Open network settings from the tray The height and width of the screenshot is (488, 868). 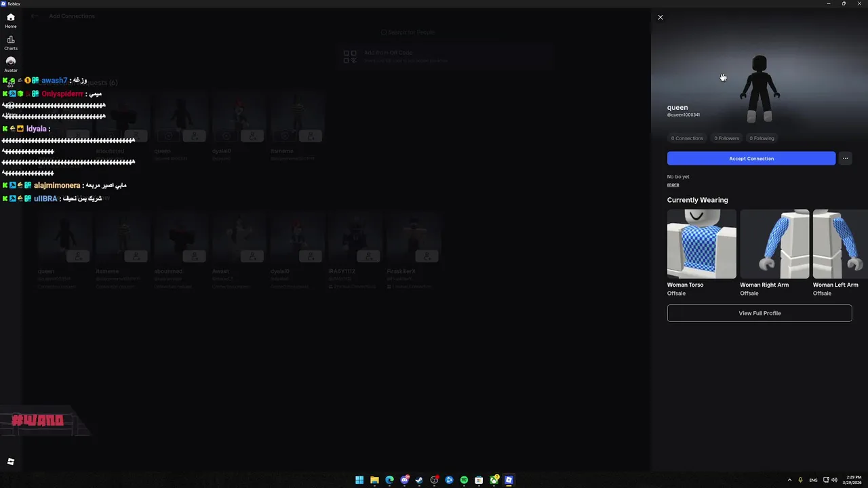(826, 480)
